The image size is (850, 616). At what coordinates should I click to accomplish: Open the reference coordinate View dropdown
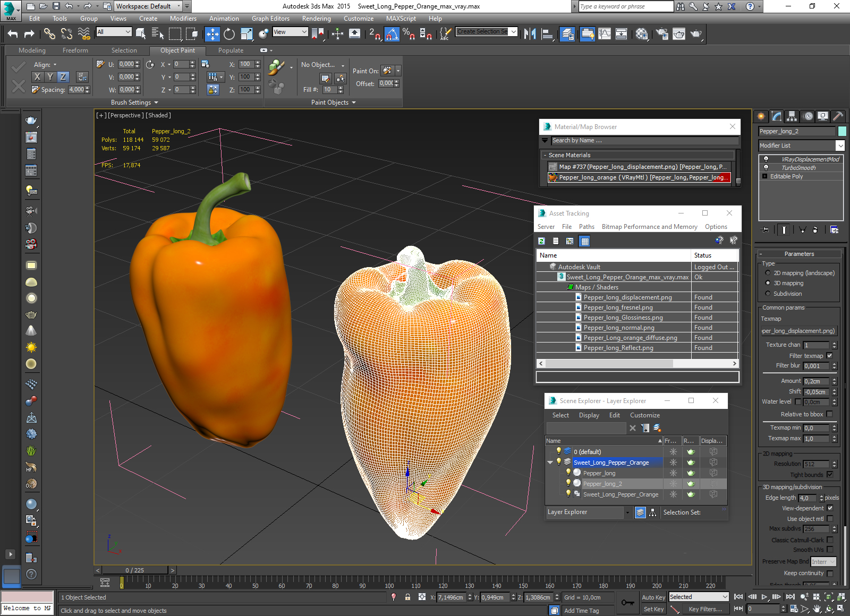click(290, 32)
